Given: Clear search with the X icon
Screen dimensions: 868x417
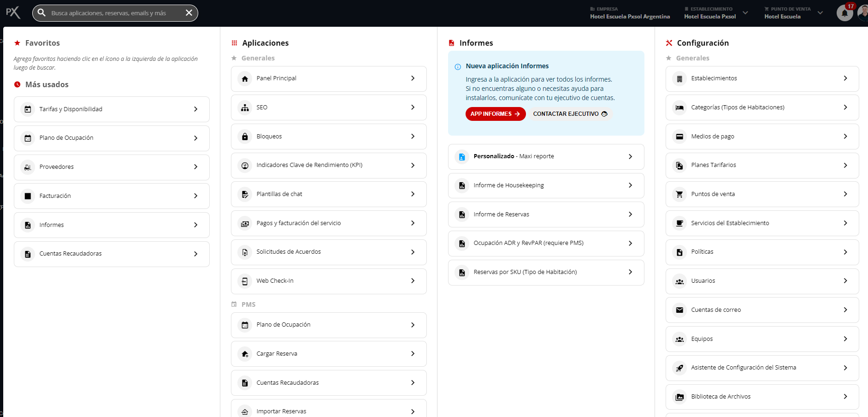Looking at the screenshot, I should pos(189,13).
